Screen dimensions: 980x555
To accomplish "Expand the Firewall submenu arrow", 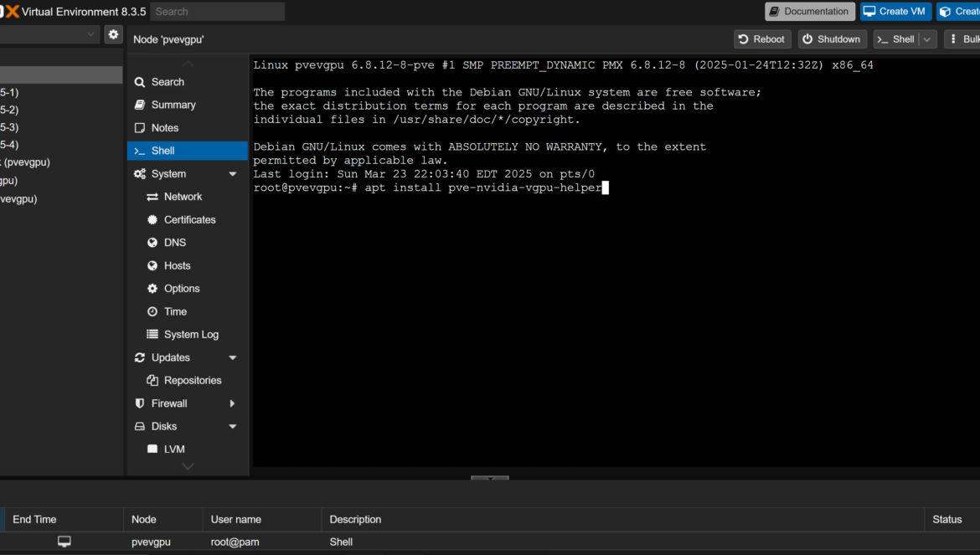I will click(233, 403).
